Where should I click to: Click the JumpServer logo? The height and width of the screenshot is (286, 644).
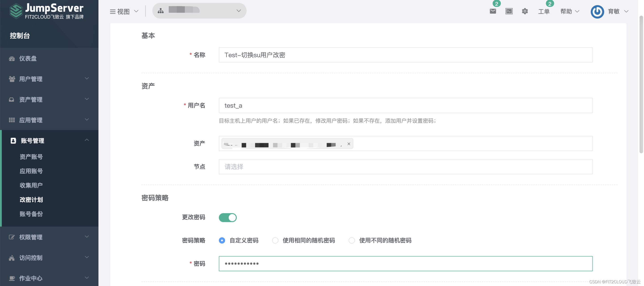click(47, 11)
